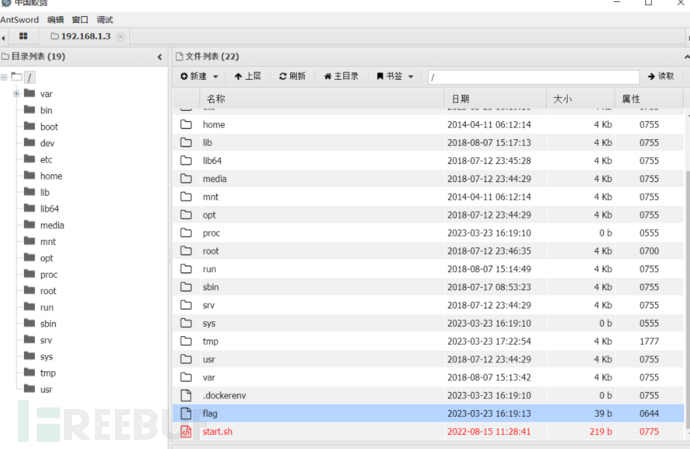Screen dimensions: 690x449
Task: Open the 调试 menu
Action: coord(105,20)
